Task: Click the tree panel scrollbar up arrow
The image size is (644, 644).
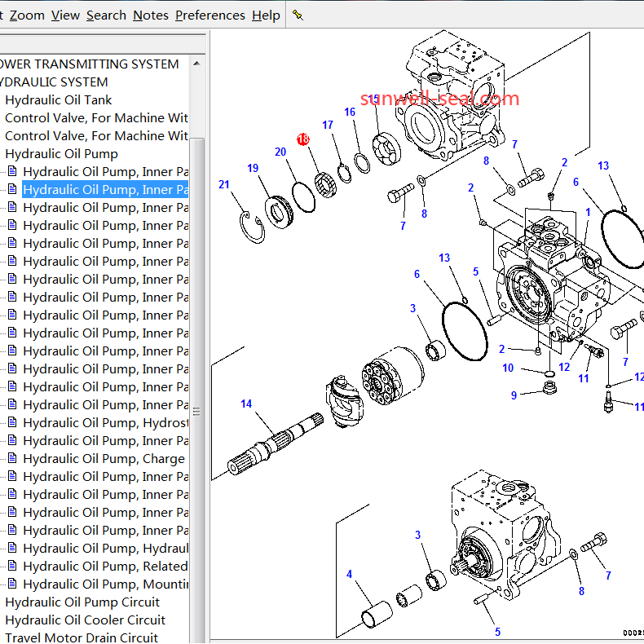Action: pyautogui.click(x=196, y=63)
